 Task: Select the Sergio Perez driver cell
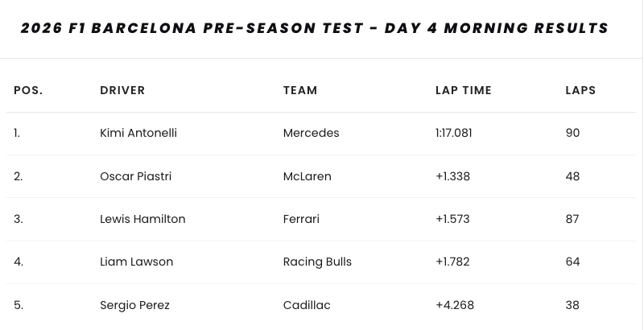click(134, 305)
